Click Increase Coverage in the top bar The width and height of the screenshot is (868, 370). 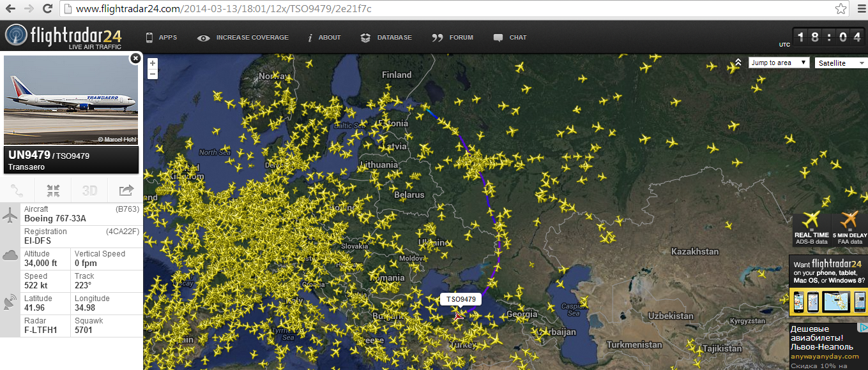pos(243,38)
